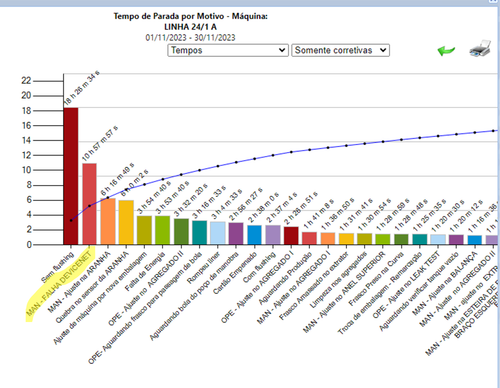The height and width of the screenshot is (388, 500).
Task: Click the yellow Quebra no sensor da ARANHA bar
Action: pyautogui.click(x=126, y=222)
